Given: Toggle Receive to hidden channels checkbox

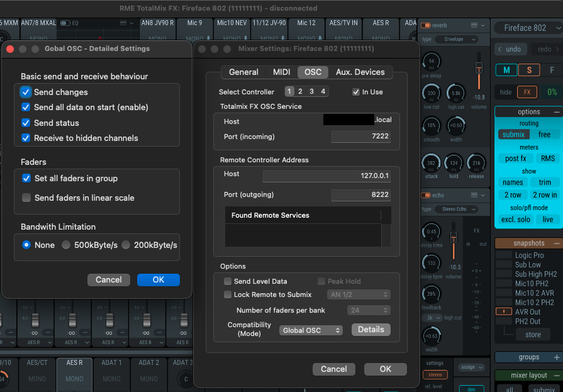Looking at the screenshot, I should click(26, 138).
